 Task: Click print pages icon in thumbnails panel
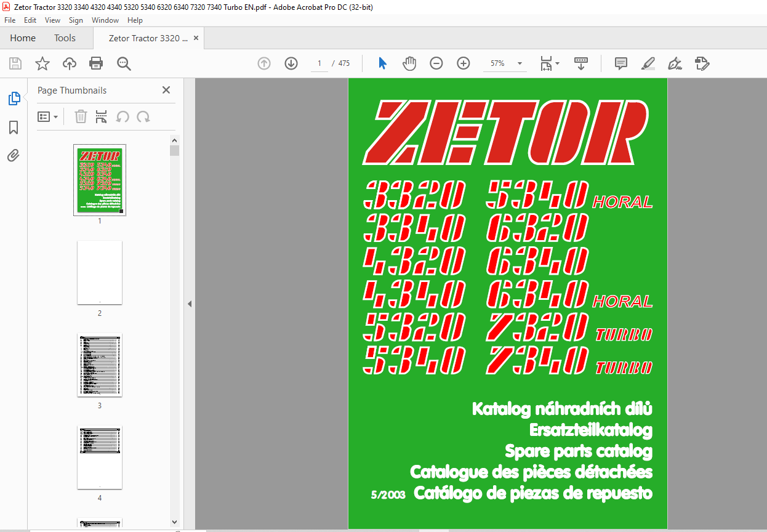pyautogui.click(x=102, y=116)
